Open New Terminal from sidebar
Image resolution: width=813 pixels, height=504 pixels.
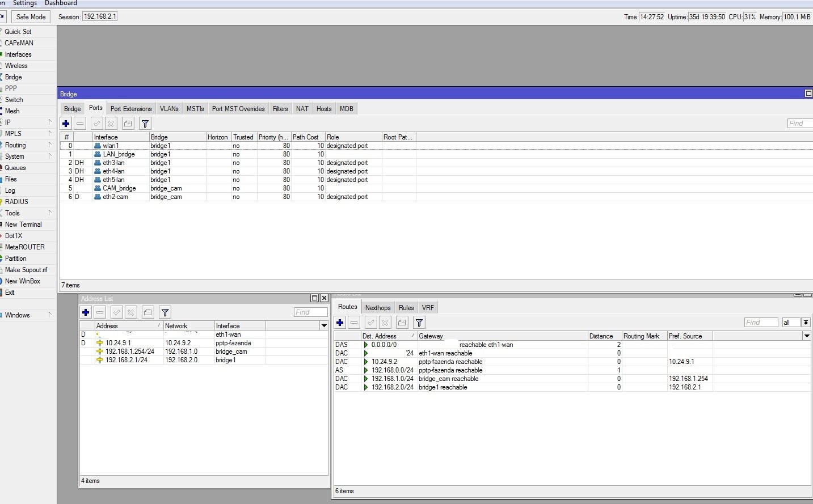pyautogui.click(x=23, y=225)
